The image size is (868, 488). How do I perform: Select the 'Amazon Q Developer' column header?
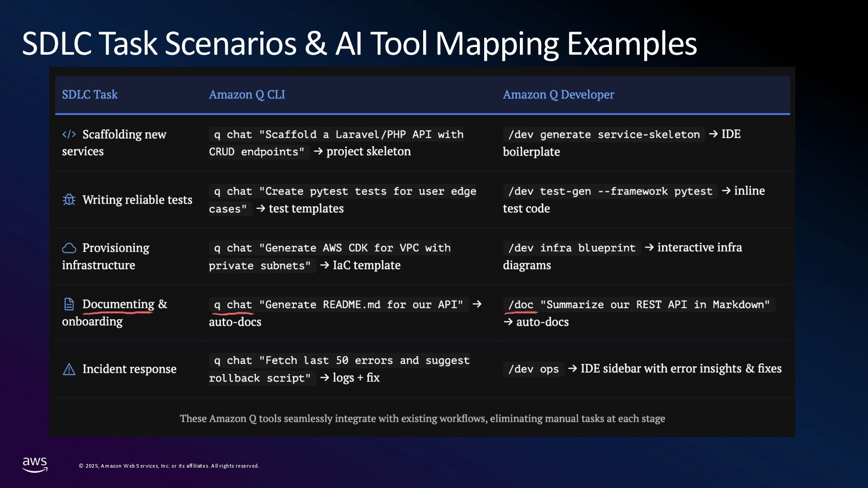pyautogui.click(x=558, y=94)
